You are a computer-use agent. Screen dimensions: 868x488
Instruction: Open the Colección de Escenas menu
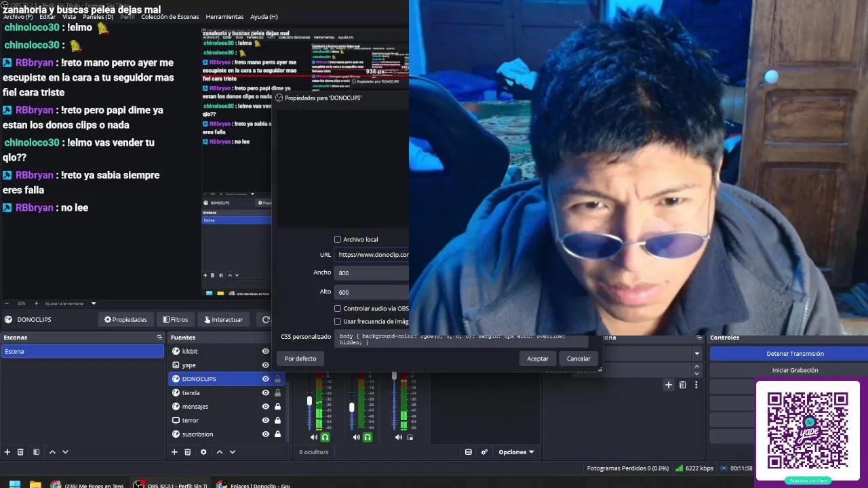point(170,17)
